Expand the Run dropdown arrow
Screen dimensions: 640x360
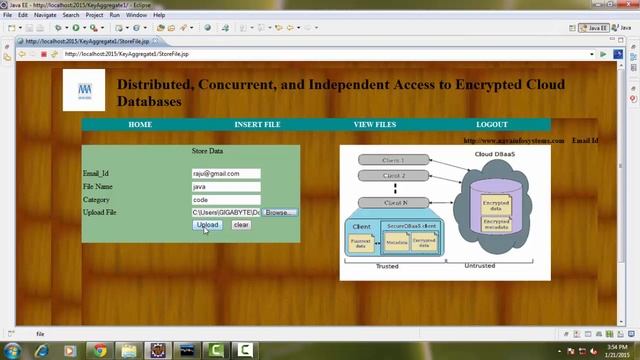coord(84,28)
